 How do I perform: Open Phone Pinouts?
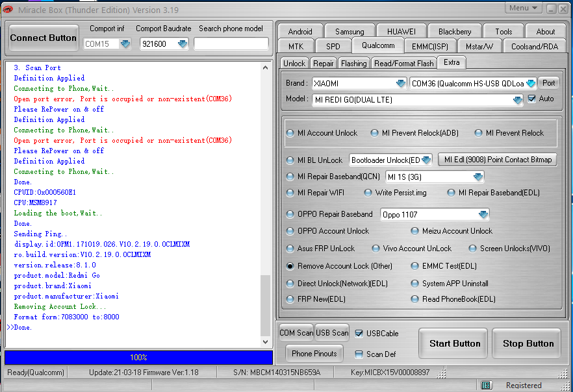(314, 353)
